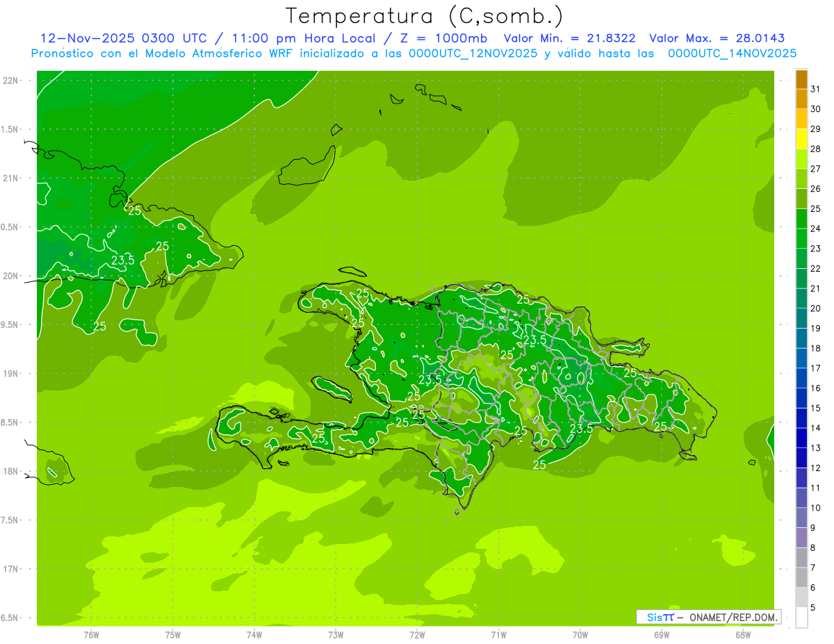Click the "18N" latitude axis label
834x644 pixels.
tap(11, 471)
